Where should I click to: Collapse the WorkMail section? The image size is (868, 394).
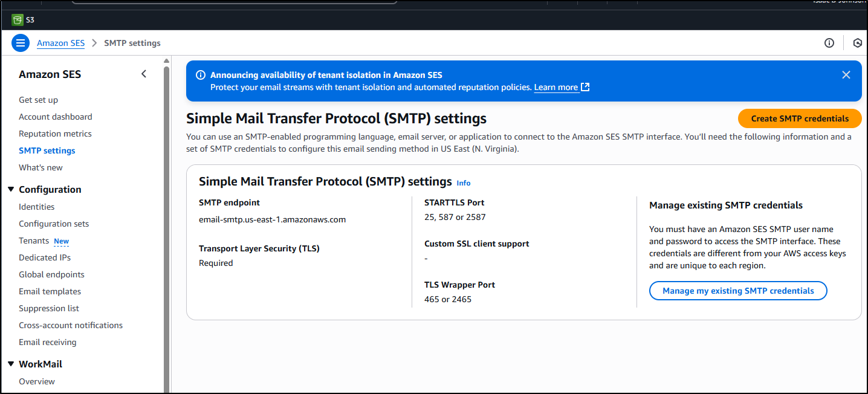pos(11,364)
